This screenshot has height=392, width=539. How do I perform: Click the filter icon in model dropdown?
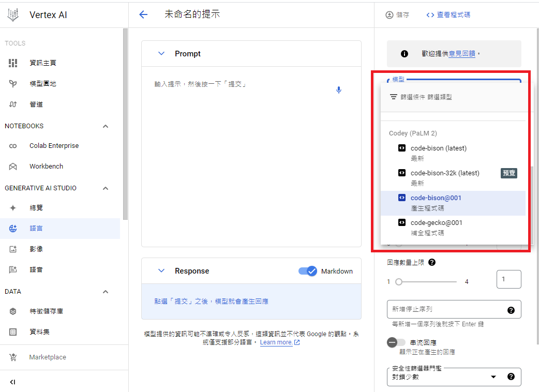point(394,97)
